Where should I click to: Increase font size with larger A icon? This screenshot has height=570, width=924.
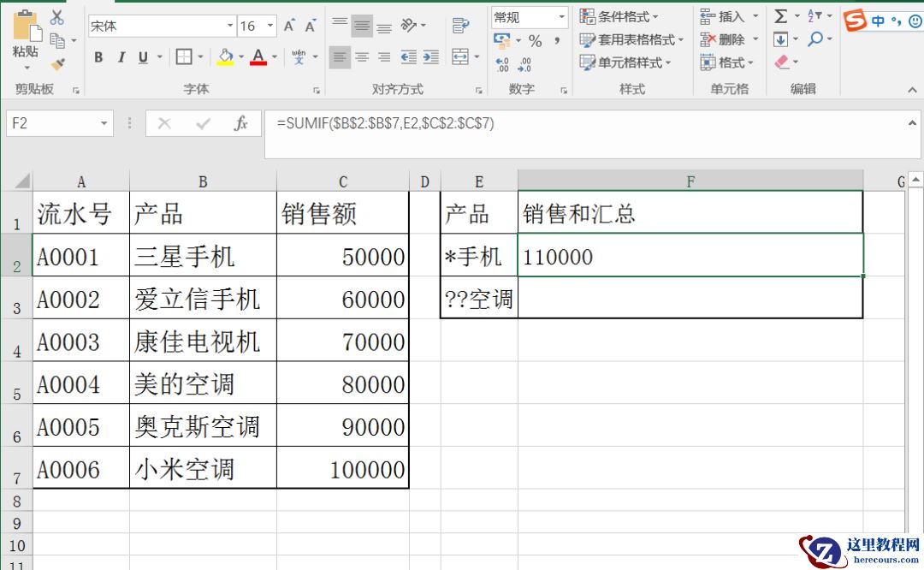click(289, 26)
